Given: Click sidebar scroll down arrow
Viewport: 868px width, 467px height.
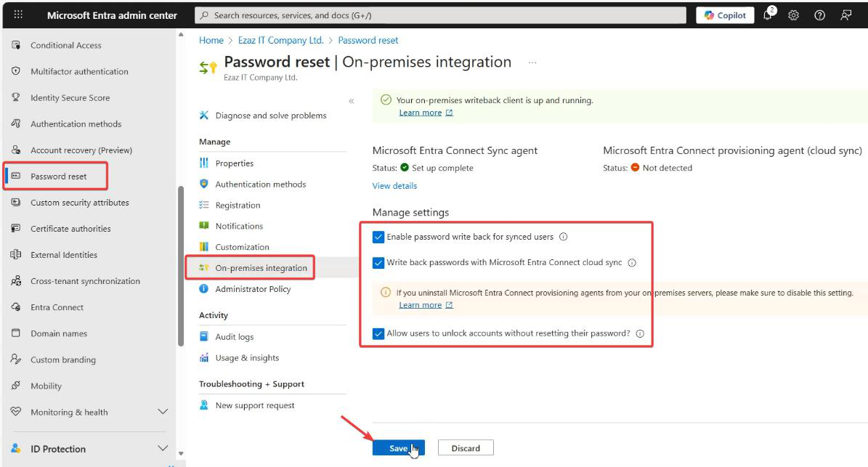Looking at the screenshot, I should tap(180, 453).
